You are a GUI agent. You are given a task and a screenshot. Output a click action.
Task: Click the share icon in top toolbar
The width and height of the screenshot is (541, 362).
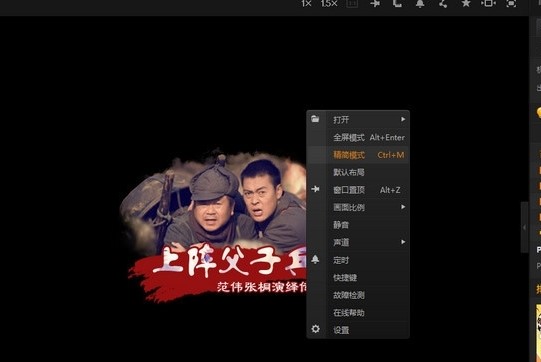coord(443,3)
